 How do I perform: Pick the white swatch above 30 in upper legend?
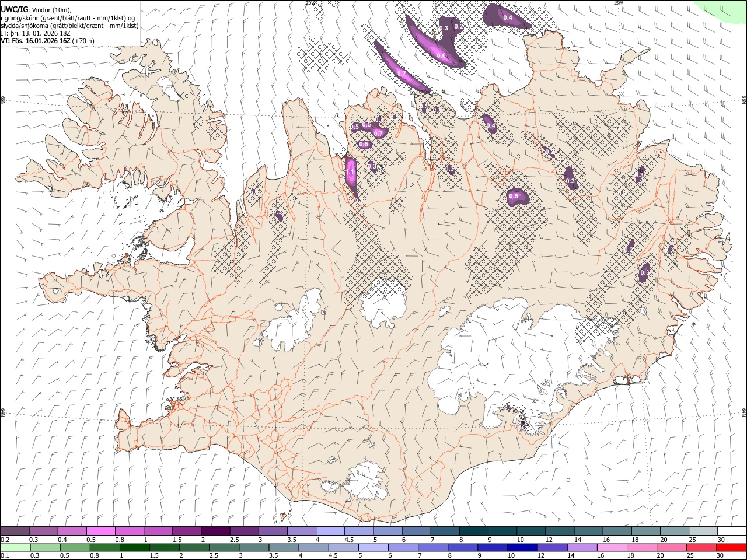(x=732, y=531)
